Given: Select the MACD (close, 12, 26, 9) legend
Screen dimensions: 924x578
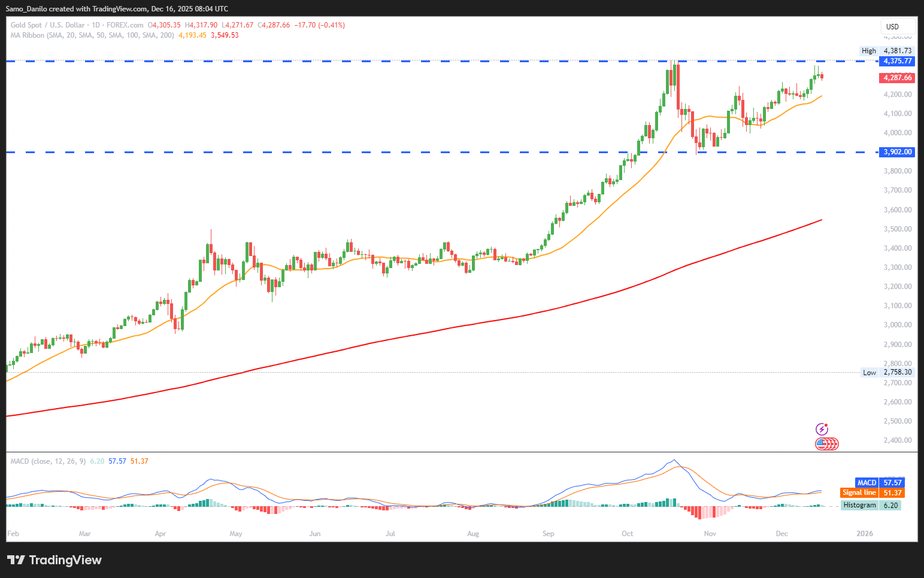Looking at the screenshot, I should (x=48, y=461).
